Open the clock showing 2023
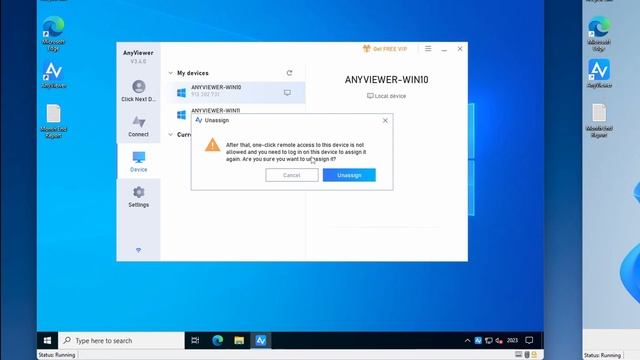This screenshot has height=360, width=640. 512,340
